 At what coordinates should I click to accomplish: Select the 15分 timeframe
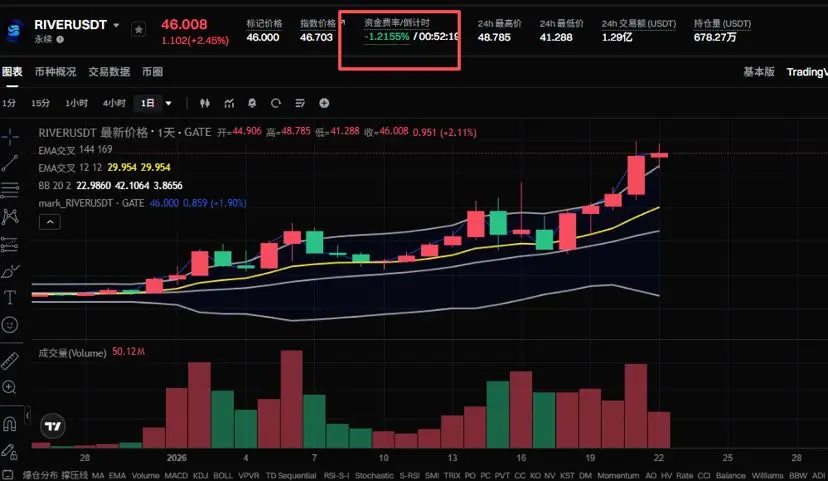point(40,103)
